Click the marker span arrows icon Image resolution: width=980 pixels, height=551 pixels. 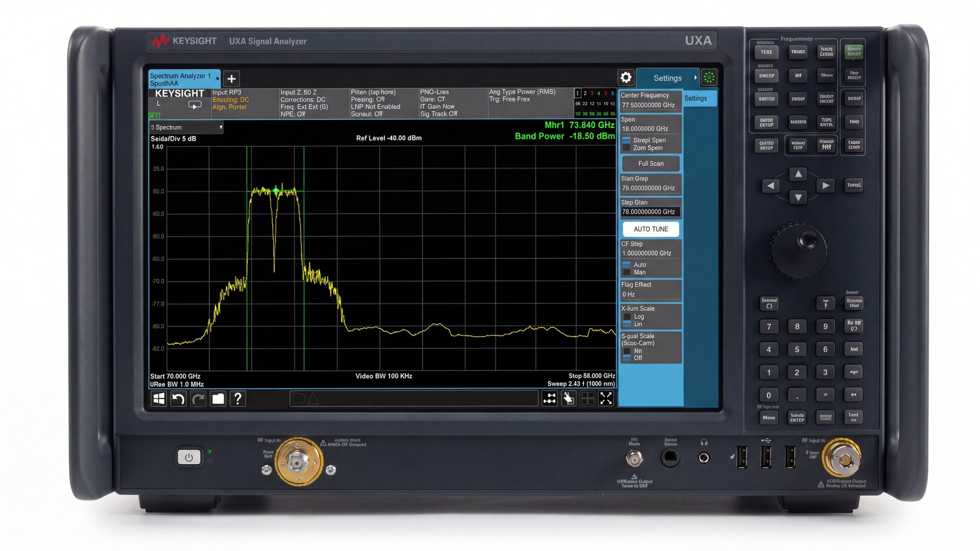point(550,399)
